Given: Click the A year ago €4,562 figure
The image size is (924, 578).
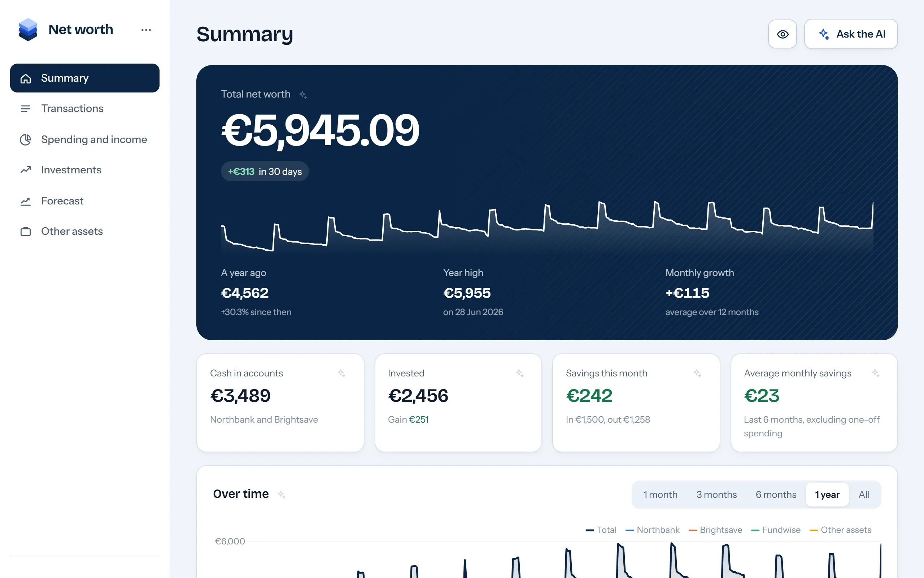Looking at the screenshot, I should 245,293.
